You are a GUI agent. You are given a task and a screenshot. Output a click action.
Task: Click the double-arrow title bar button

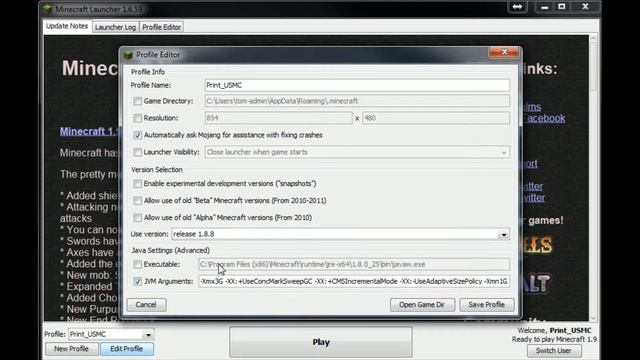pos(517,7)
